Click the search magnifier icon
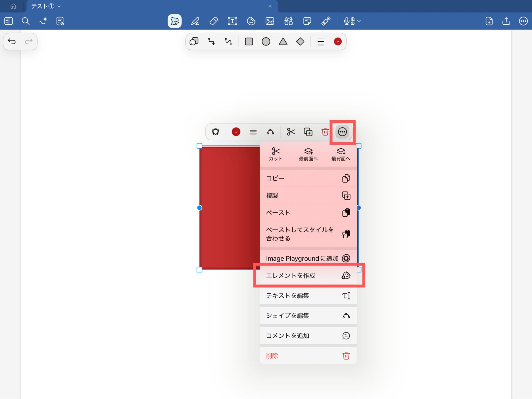 tap(25, 21)
